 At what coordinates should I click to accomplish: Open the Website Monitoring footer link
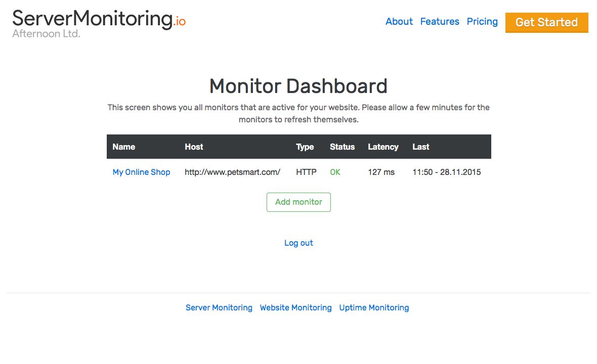pyautogui.click(x=295, y=307)
